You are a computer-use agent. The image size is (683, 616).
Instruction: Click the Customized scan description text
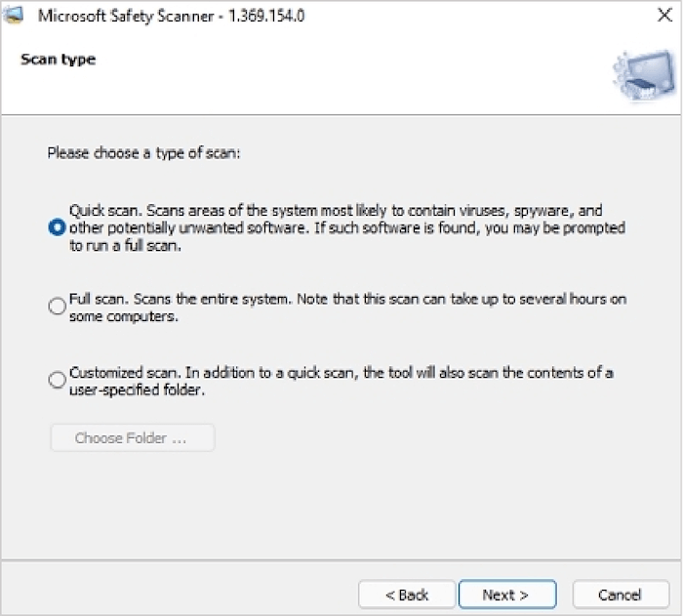click(x=341, y=381)
